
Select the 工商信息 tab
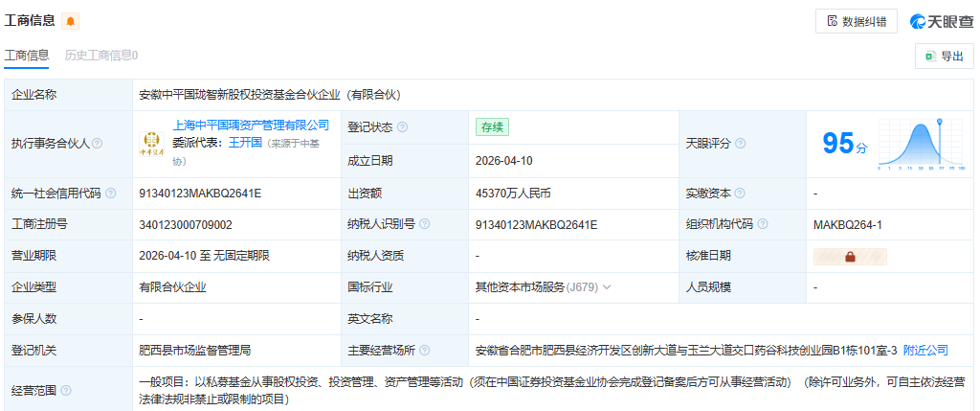coord(26,55)
